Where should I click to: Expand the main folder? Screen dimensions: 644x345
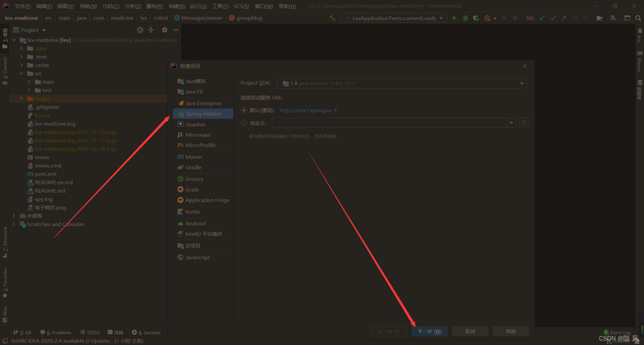click(29, 82)
